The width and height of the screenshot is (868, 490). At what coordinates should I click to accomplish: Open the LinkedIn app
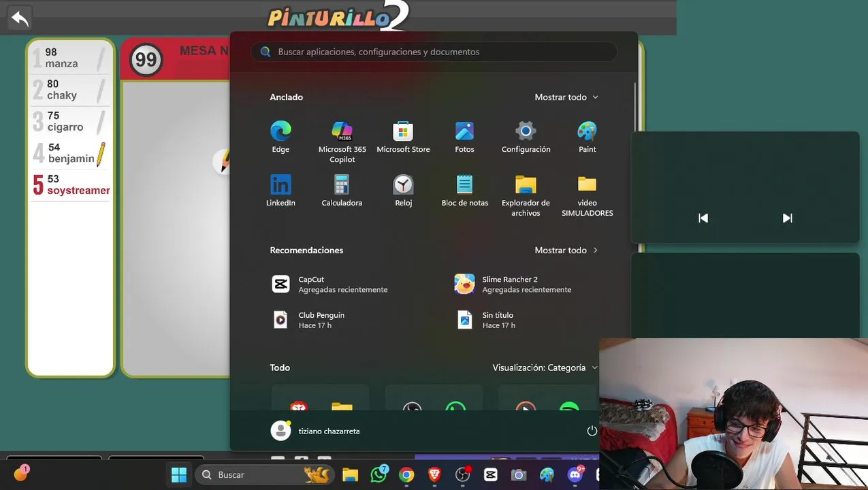click(x=280, y=191)
